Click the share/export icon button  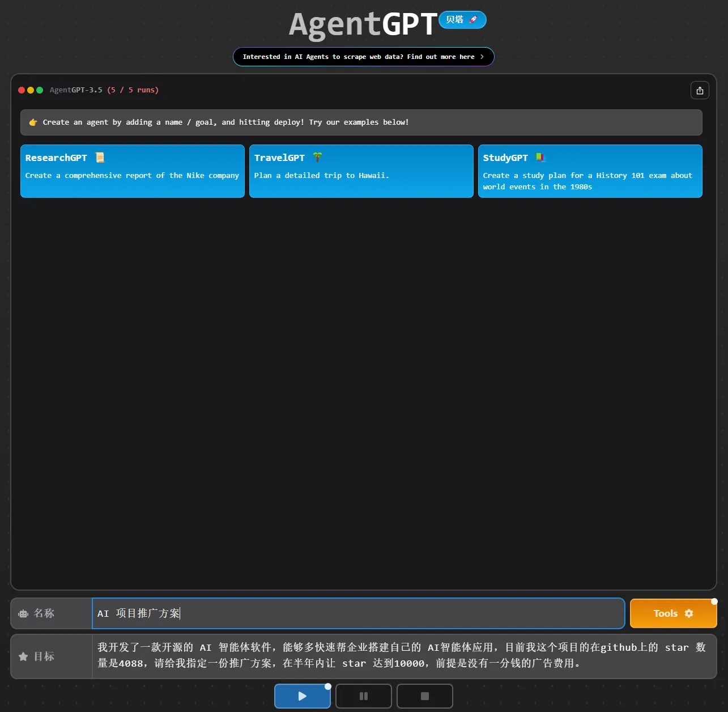click(700, 90)
